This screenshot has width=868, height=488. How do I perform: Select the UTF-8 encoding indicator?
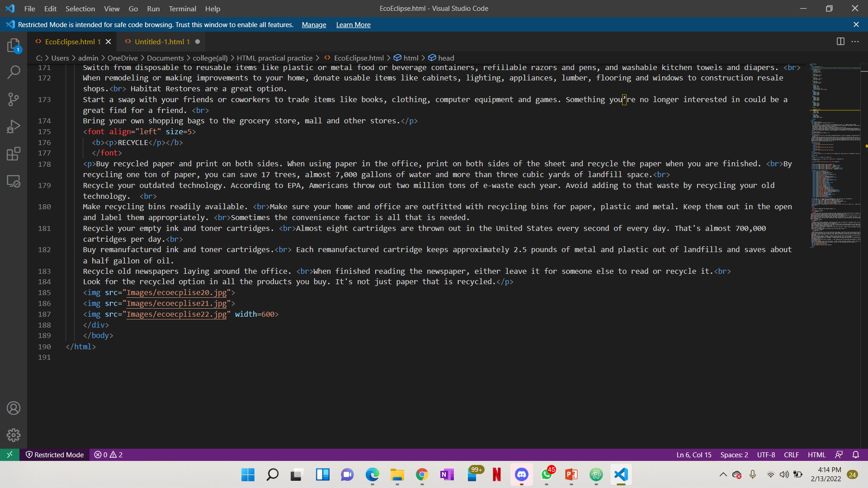766,455
